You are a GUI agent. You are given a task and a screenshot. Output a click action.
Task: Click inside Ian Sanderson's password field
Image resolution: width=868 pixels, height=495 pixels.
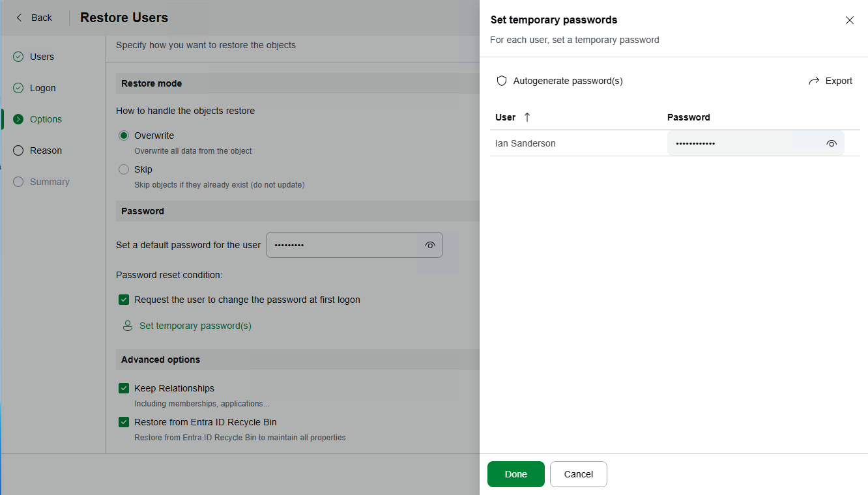click(x=730, y=143)
